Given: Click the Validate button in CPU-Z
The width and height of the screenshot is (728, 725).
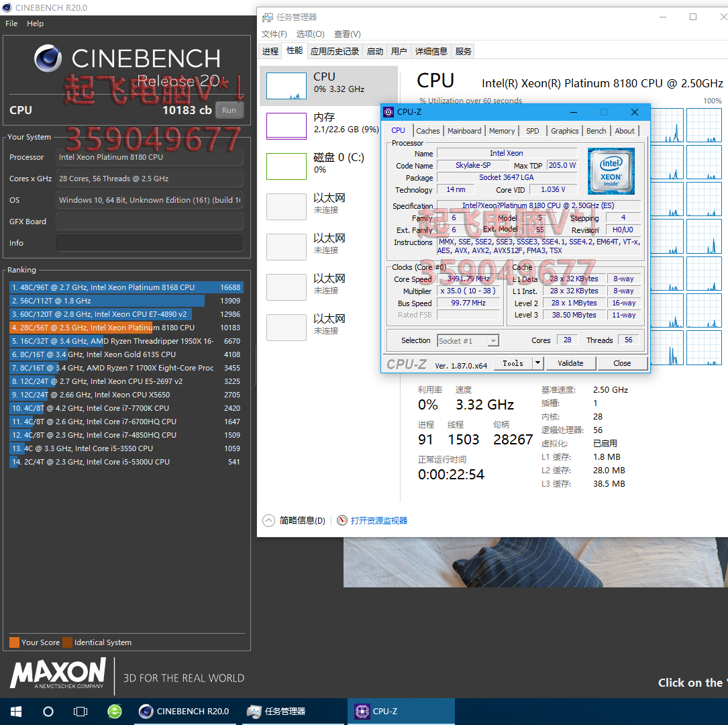Looking at the screenshot, I should click(x=570, y=362).
